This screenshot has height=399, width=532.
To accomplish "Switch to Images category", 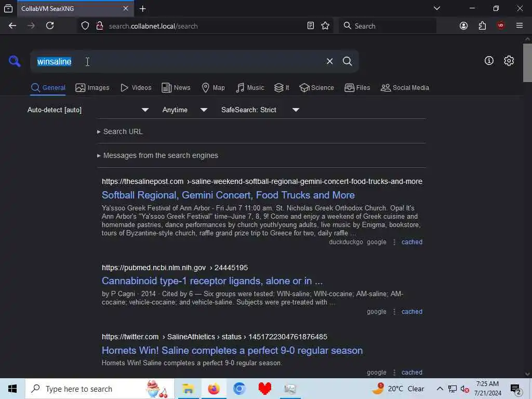I will click(92, 87).
